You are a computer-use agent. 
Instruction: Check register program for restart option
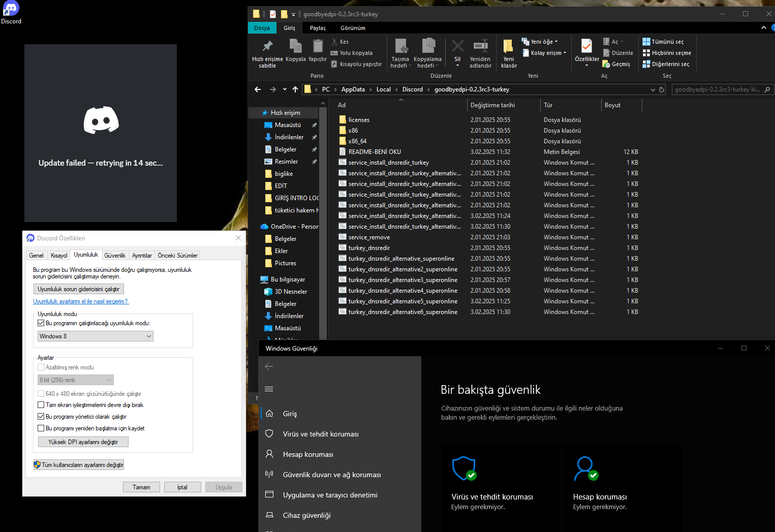pyautogui.click(x=41, y=428)
